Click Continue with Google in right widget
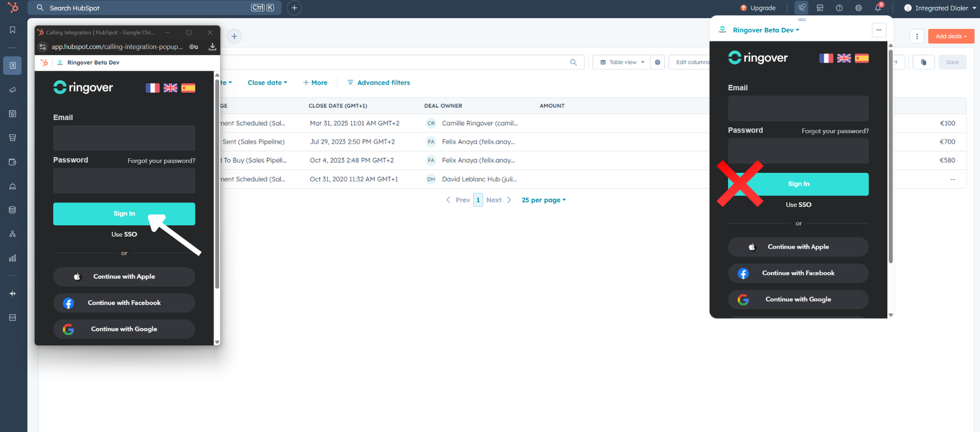980x432 pixels. coord(798,300)
